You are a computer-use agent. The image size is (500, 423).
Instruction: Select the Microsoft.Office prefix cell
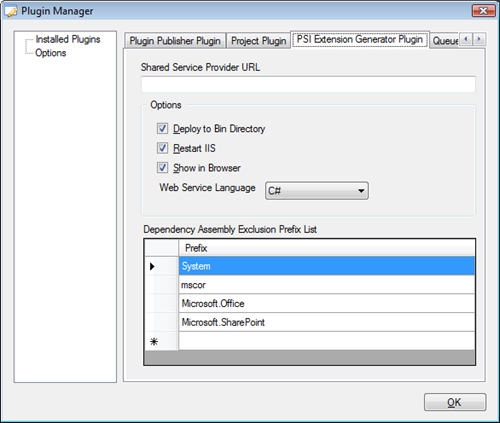327,304
